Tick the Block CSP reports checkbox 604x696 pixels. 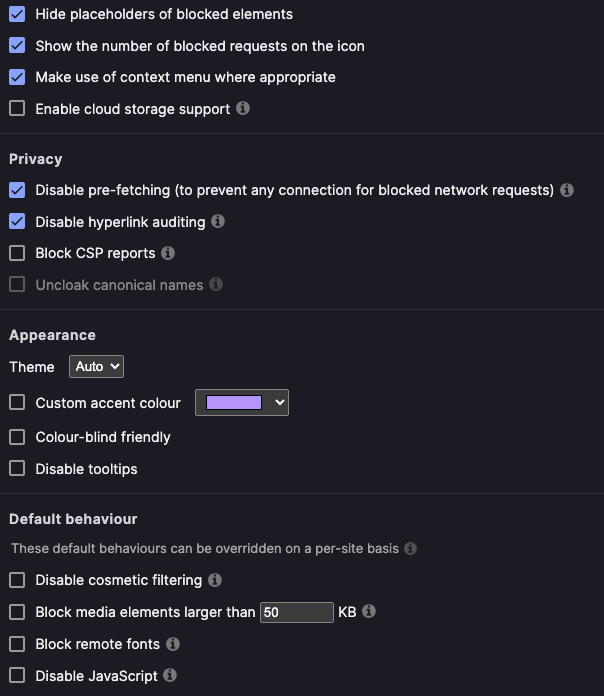click(17, 253)
